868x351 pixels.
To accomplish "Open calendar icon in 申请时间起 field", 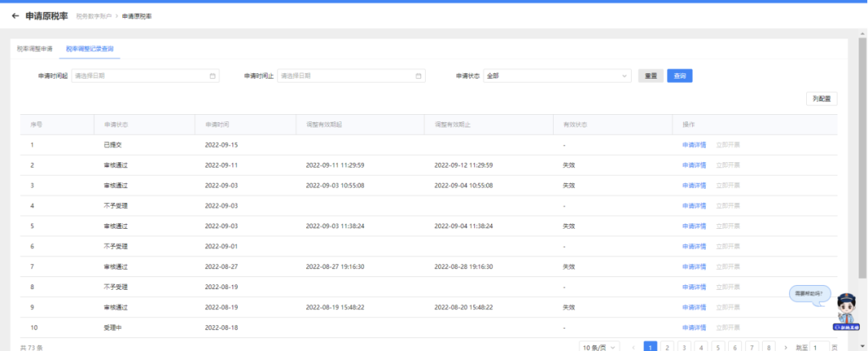I will click(212, 76).
